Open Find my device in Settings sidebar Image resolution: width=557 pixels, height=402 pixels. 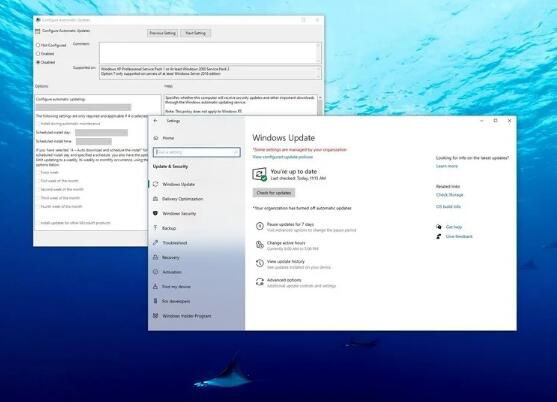coord(176,287)
